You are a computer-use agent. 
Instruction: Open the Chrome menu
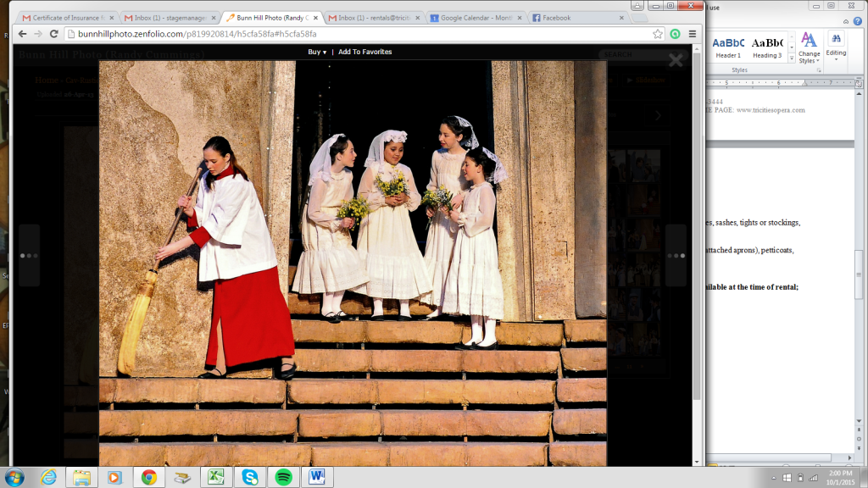692,34
